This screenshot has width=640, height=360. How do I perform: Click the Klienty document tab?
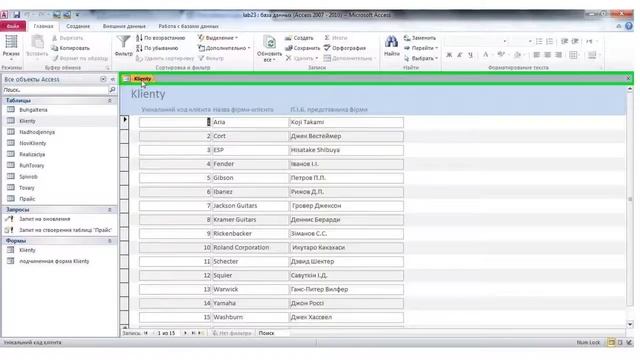coord(142,78)
